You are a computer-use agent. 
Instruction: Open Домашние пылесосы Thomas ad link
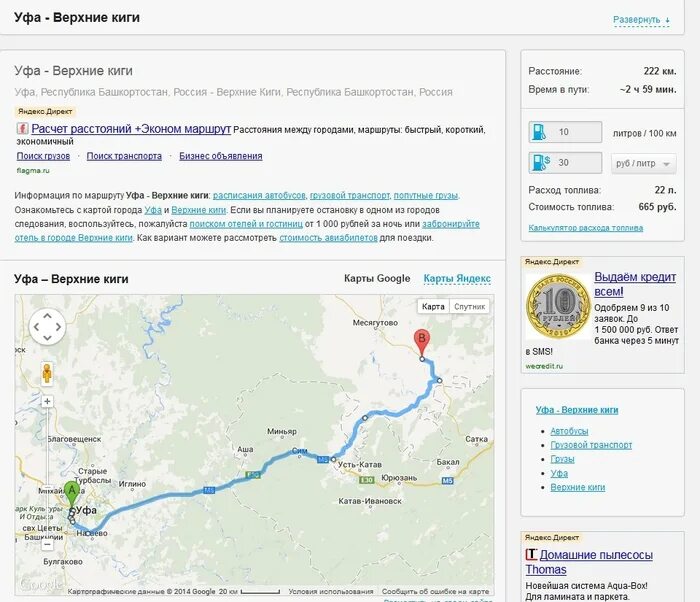589,562
